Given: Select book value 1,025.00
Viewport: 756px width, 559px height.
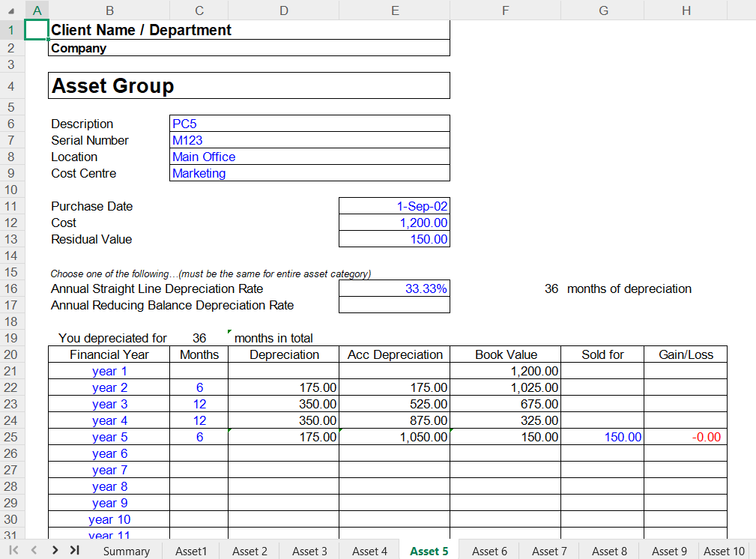Looking at the screenshot, I should pos(505,387).
